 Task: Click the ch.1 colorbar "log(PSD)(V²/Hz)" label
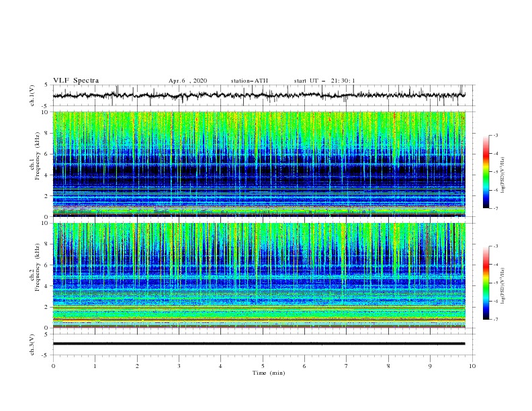[x=502, y=175]
